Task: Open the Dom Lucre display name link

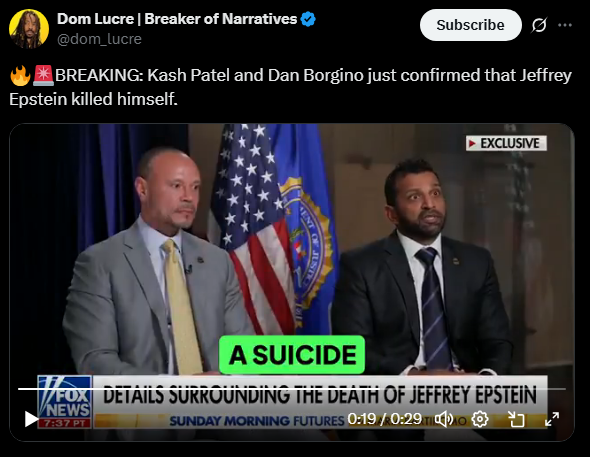Action: 177,19
